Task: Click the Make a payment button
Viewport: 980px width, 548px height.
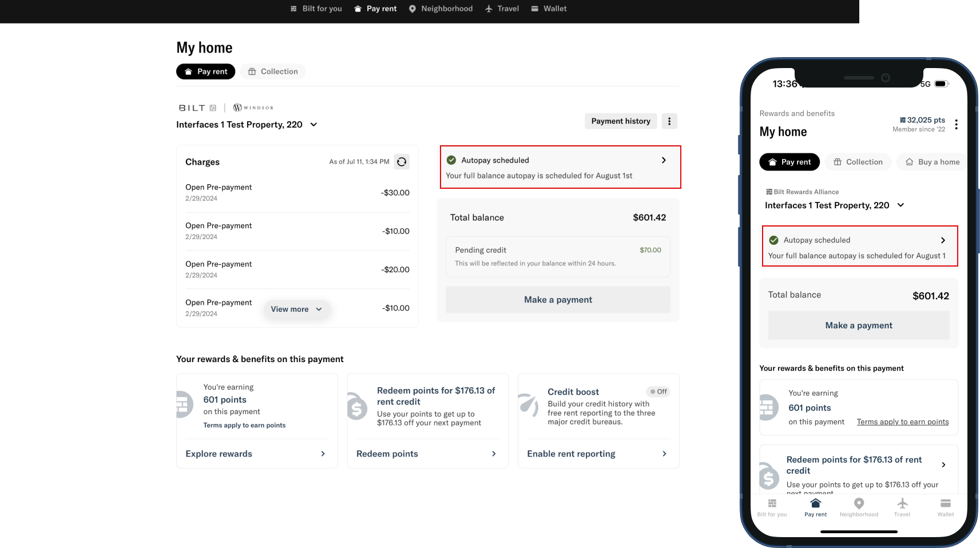Action: 558,299
